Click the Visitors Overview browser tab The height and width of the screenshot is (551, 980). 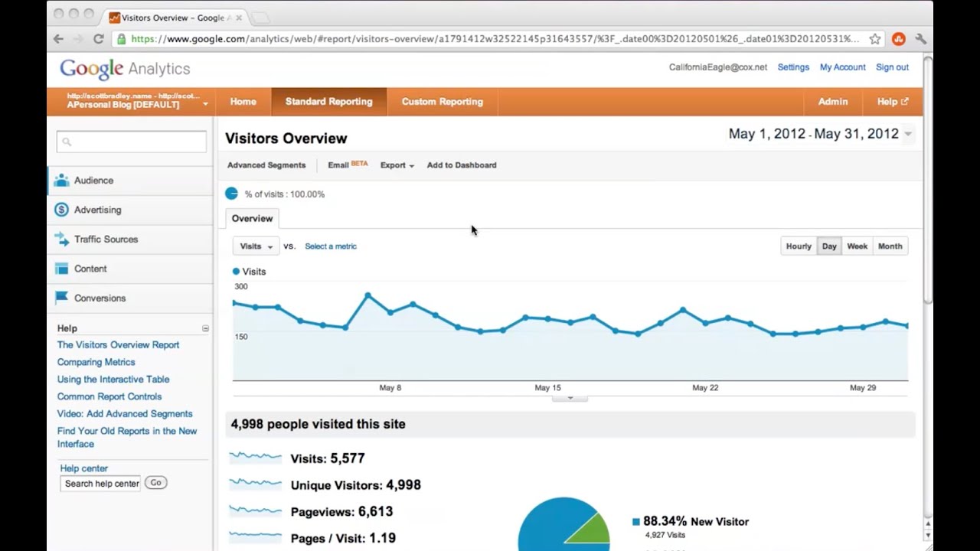175,18
